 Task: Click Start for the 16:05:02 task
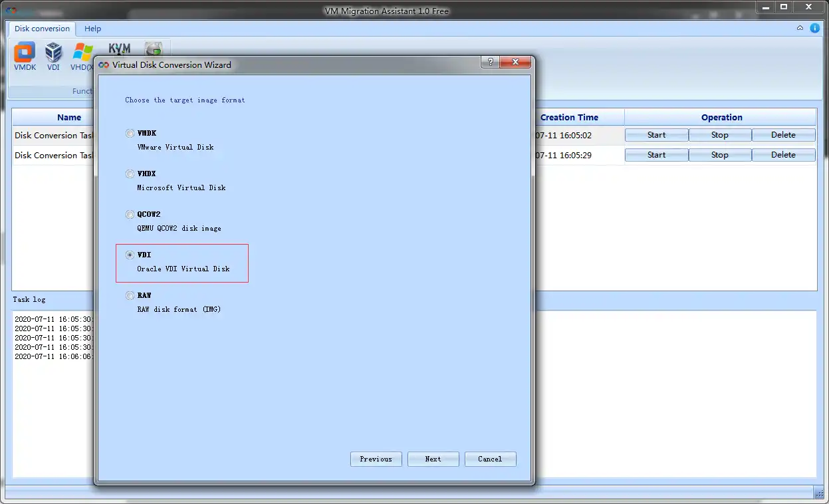coord(657,135)
